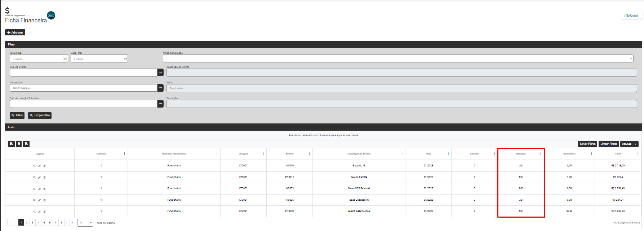Open calendar for Data Final
Image resolution: width=644 pixels, height=231 pixels.
125,59
